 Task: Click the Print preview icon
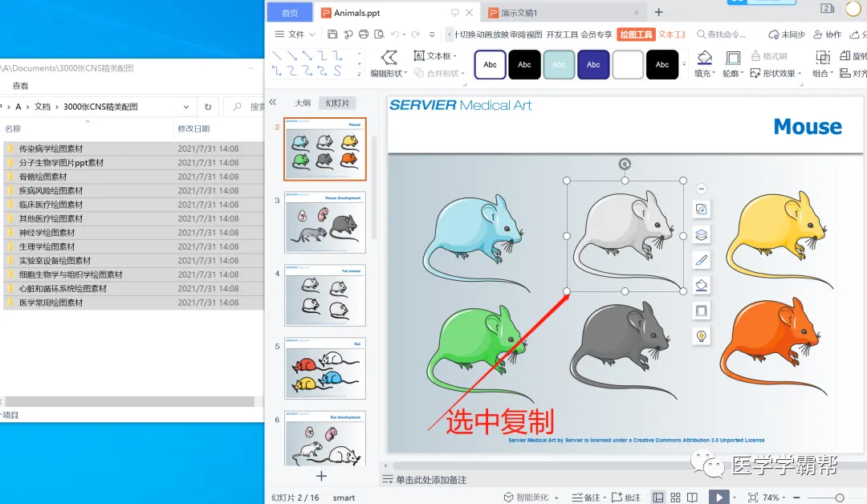point(379,35)
